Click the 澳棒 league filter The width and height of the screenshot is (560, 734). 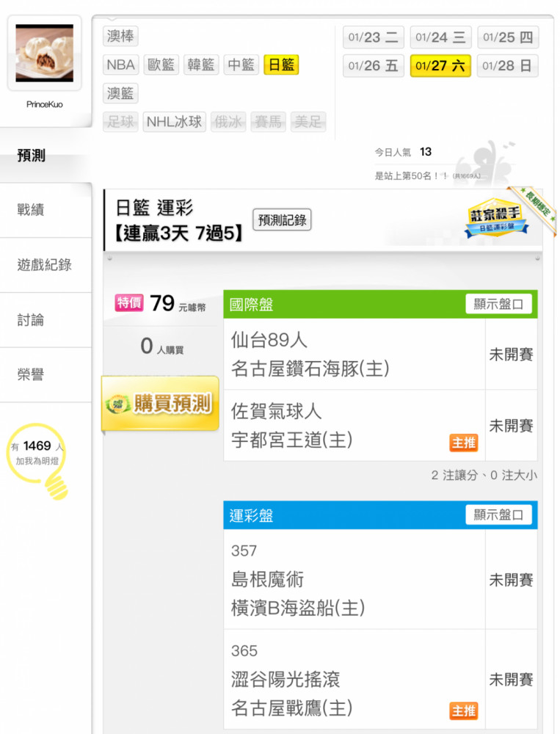120,36
